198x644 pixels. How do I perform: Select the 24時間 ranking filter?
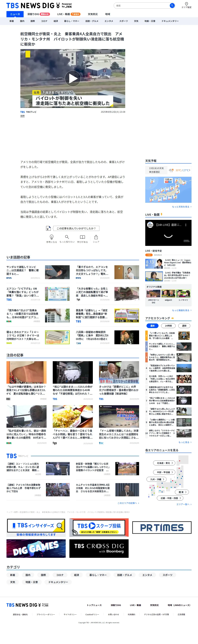pyautogui.click(x=168, y=325)
